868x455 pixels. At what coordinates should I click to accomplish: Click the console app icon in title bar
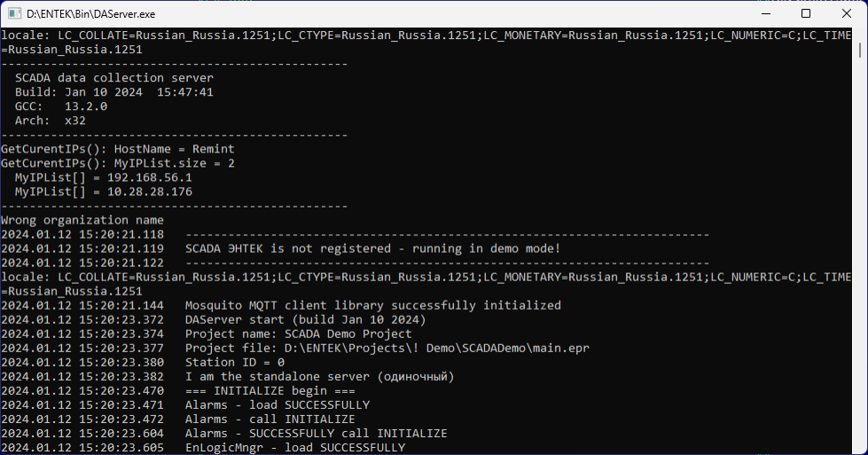pos(13,14)
